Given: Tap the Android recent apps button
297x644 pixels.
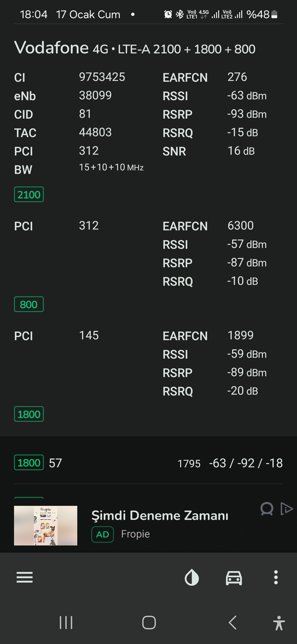Looking at the screenshot, I should pos(66,623).
